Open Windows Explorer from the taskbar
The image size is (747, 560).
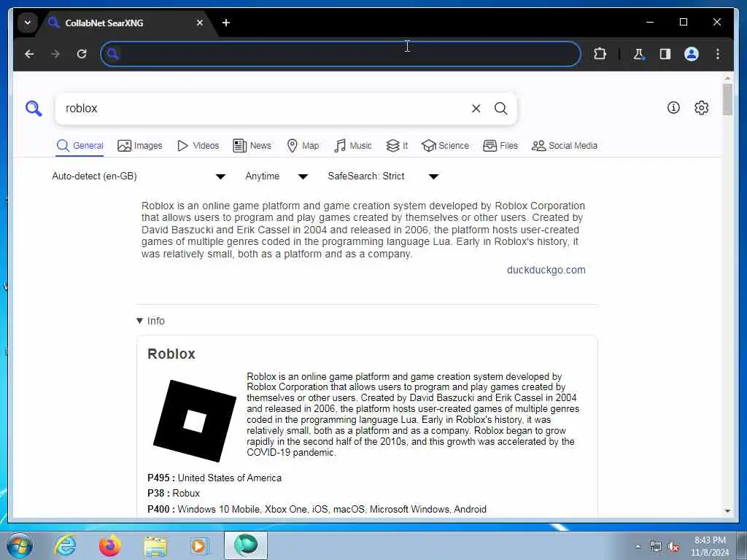tap(155, 545)
